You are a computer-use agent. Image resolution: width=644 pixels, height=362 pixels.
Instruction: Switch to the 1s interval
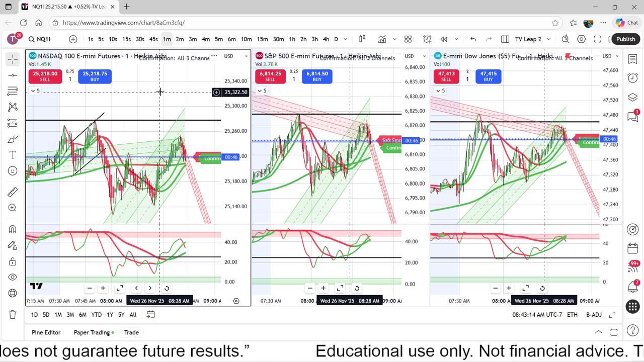[x=90, y=39]
